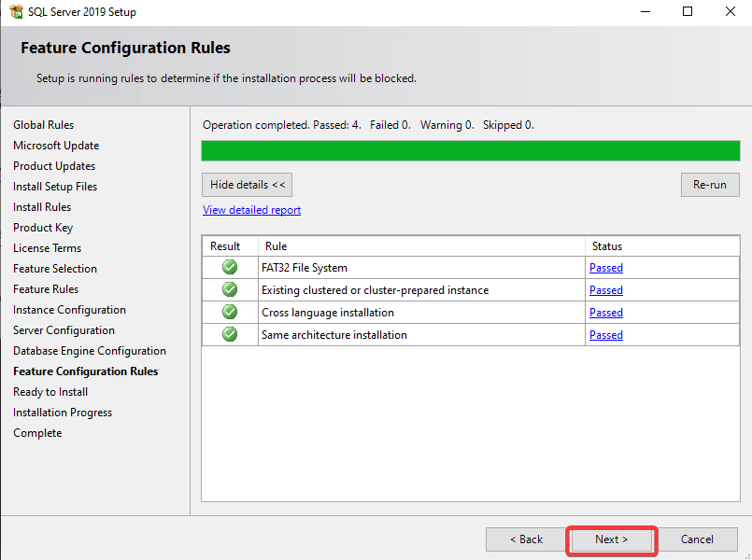Click Passed link for Existing clustered instance
The height and width of the screenshot is (560, 752).
(x=606, y=290)
